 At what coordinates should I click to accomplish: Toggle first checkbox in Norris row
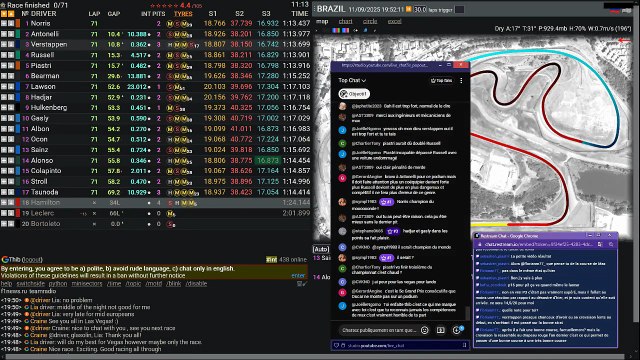[x=4, y=24]
